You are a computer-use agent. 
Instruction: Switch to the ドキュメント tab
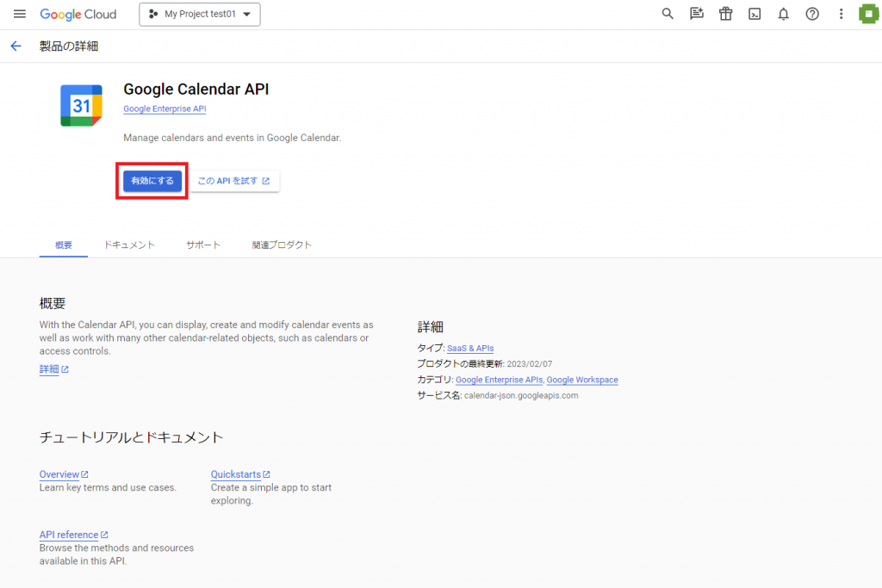pyautogui.click(x=129, y=245)
